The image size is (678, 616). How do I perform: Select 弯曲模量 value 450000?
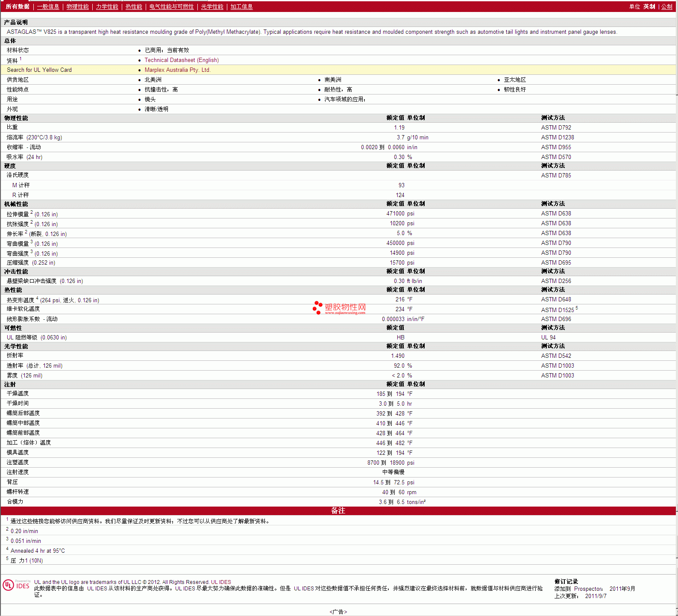396,243
